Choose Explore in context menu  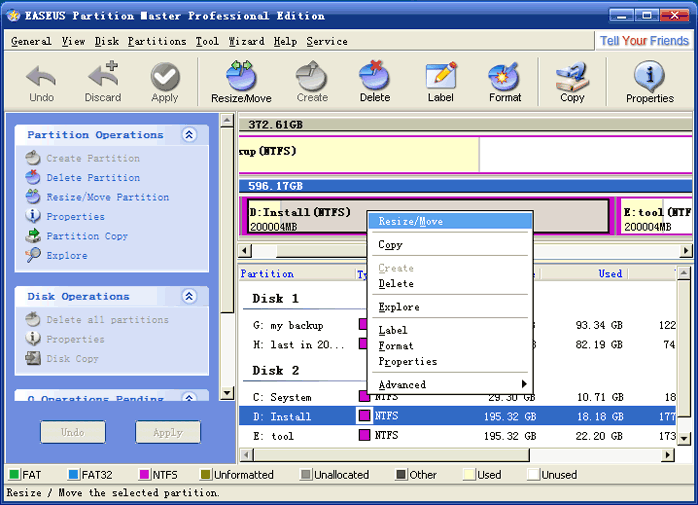tap(450, 307)
